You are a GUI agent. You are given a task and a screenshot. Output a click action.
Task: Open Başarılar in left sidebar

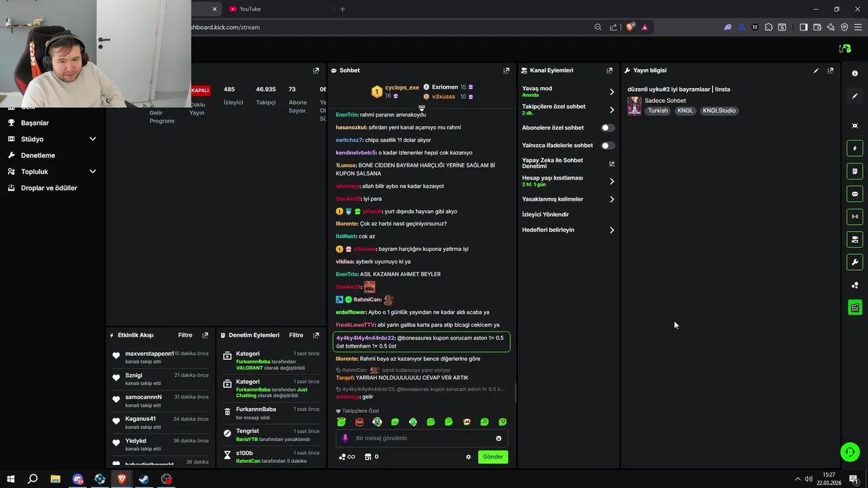pos(35,123)
